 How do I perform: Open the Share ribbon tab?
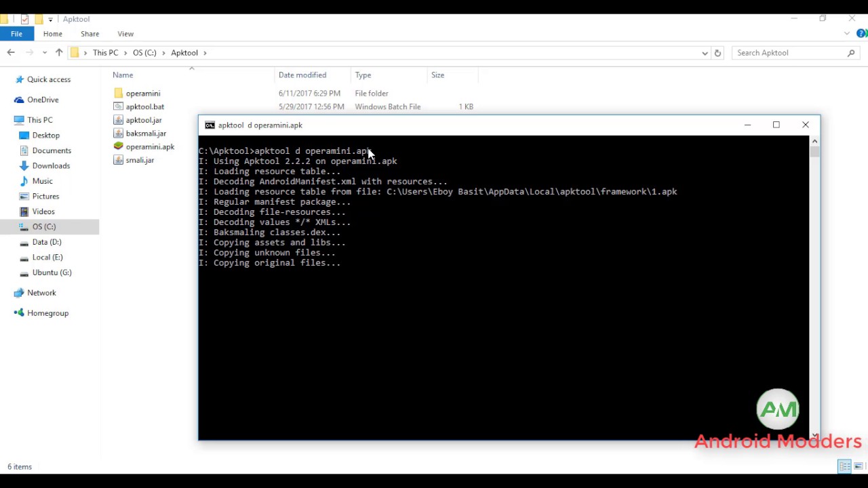[x=90, y=34]
